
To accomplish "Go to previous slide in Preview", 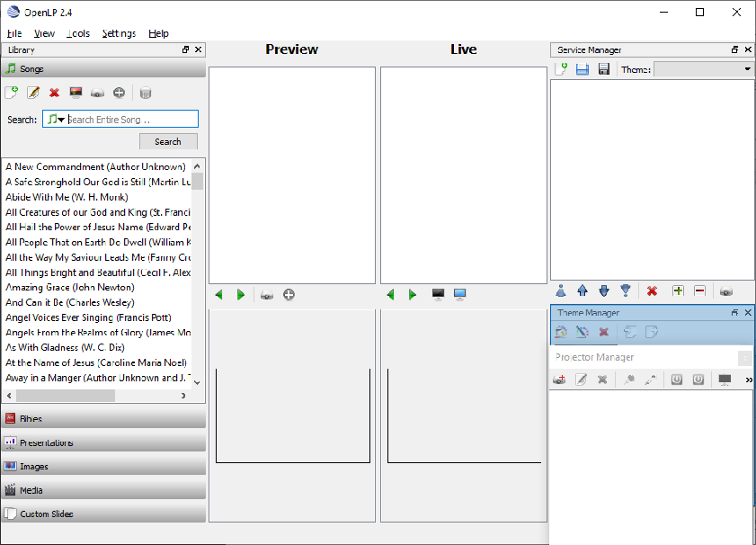I will tap(219, 295).
